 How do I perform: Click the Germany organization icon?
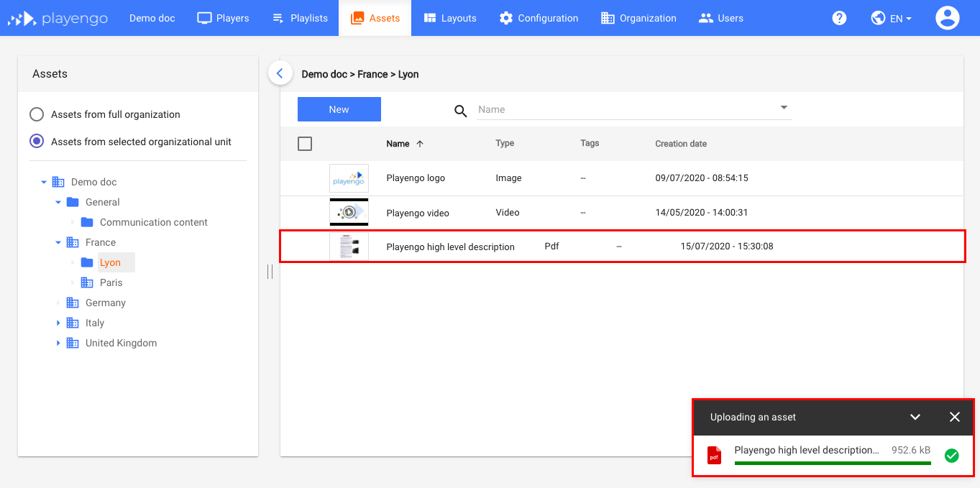click(73, 303)
